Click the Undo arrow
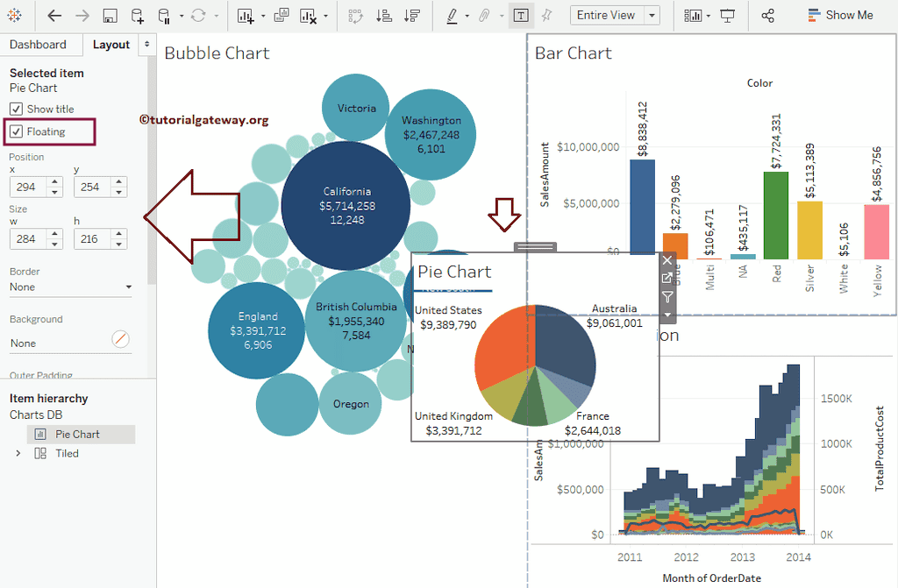 point(53,15)
